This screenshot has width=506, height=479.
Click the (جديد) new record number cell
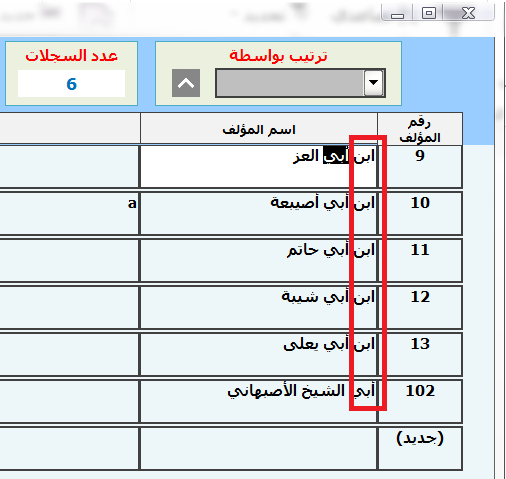pos(420,449)
